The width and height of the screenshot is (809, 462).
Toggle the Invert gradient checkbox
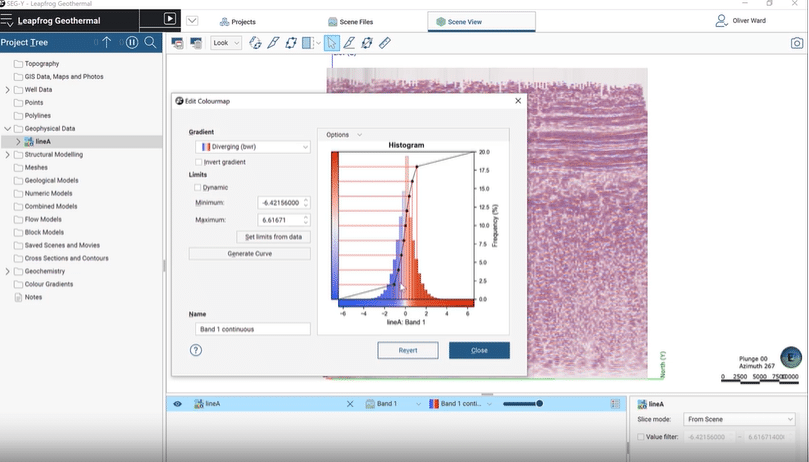click(199, 162)
